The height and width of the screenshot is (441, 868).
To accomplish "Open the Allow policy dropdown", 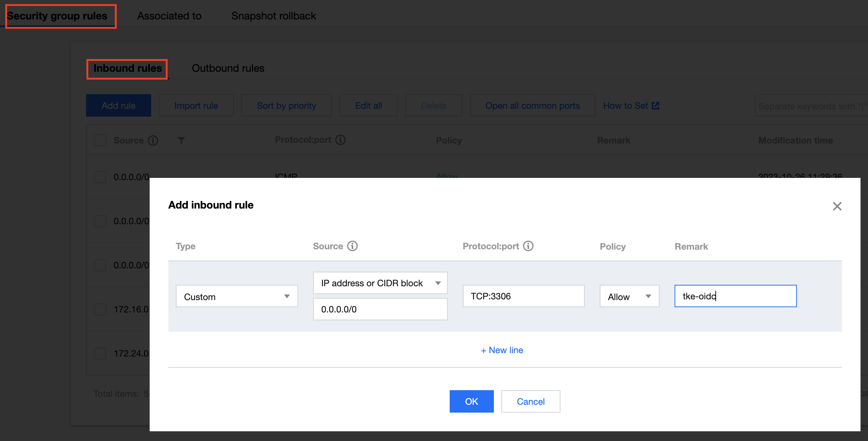I will point(629,296).
